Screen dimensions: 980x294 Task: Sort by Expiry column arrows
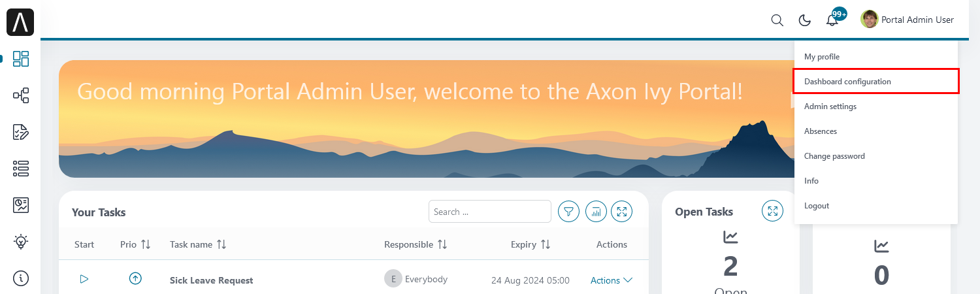pyautogui.click(x=546, y=244)
